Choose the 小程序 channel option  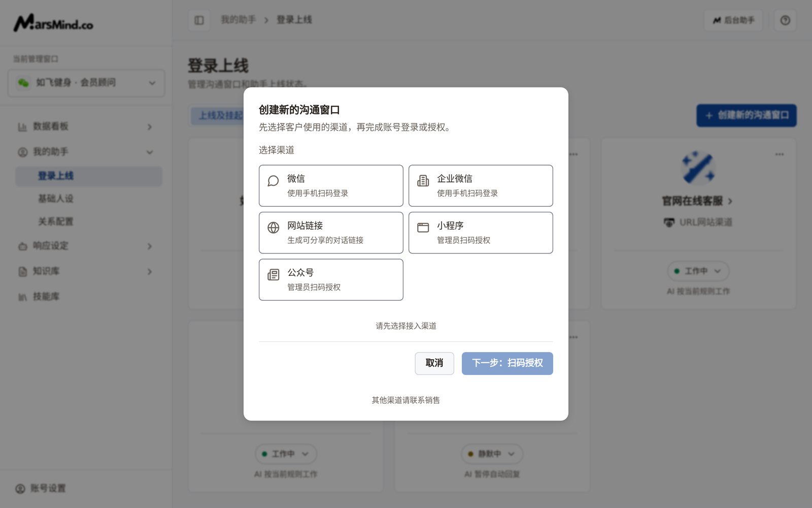coord(481,233)
